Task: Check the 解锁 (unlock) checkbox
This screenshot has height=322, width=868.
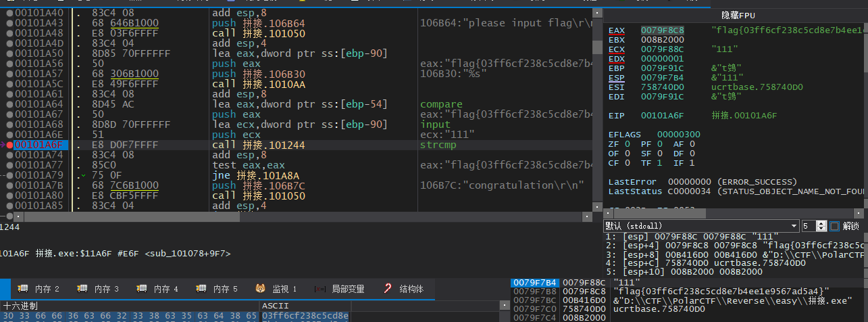Action: point(835,226)
